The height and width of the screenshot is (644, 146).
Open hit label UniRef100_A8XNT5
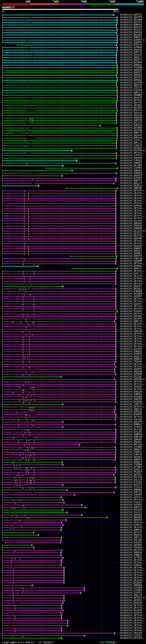pos(131,369)
